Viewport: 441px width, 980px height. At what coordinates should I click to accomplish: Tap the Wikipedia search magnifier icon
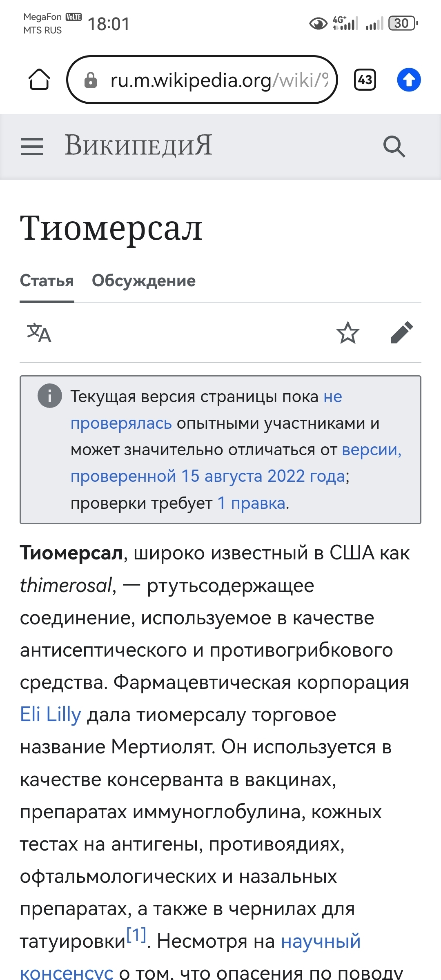(x=394, y=146)
